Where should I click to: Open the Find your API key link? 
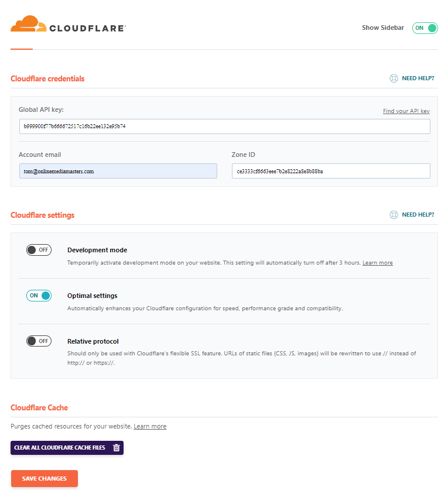coord(406,111)
